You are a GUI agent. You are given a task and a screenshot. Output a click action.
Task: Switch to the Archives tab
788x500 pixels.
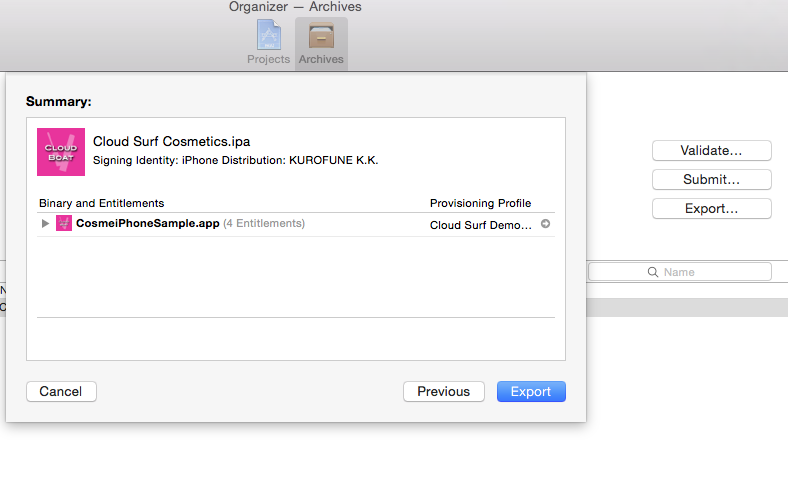321,43
